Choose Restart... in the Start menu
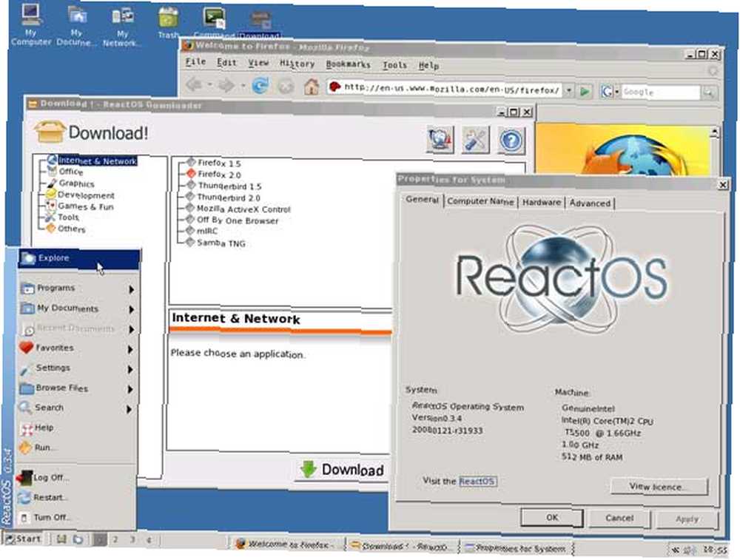Image resolution: width=740 pixels, height=560 pixels. tap(75, 498)
